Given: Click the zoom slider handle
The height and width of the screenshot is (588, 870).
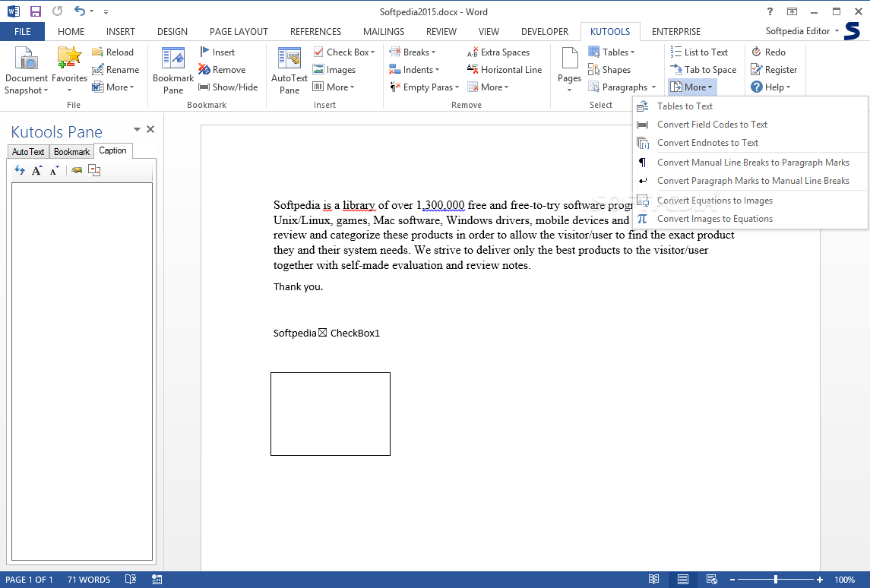Looking at the screenshot, I should [776, 580].
